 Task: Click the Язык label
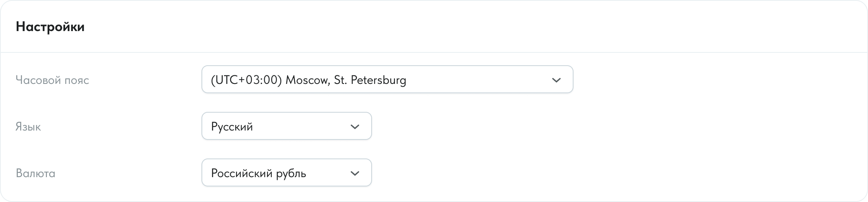point(28,127)
